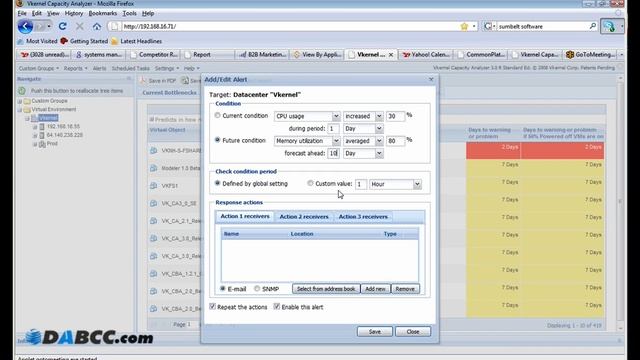Open the Scheduled Tasks link
The width and height of the screenshot is (640, 360).
click(131, 68)
